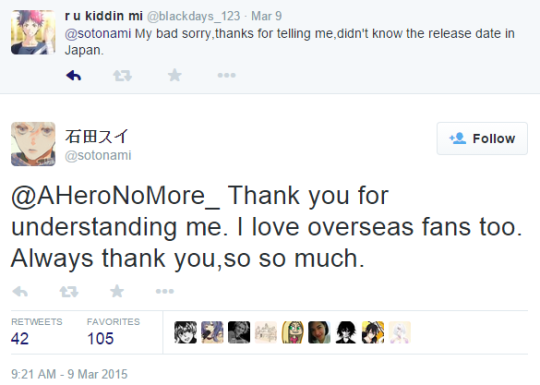
Task: Open 石田スイ's profile avatar
Action: (33, 144)
